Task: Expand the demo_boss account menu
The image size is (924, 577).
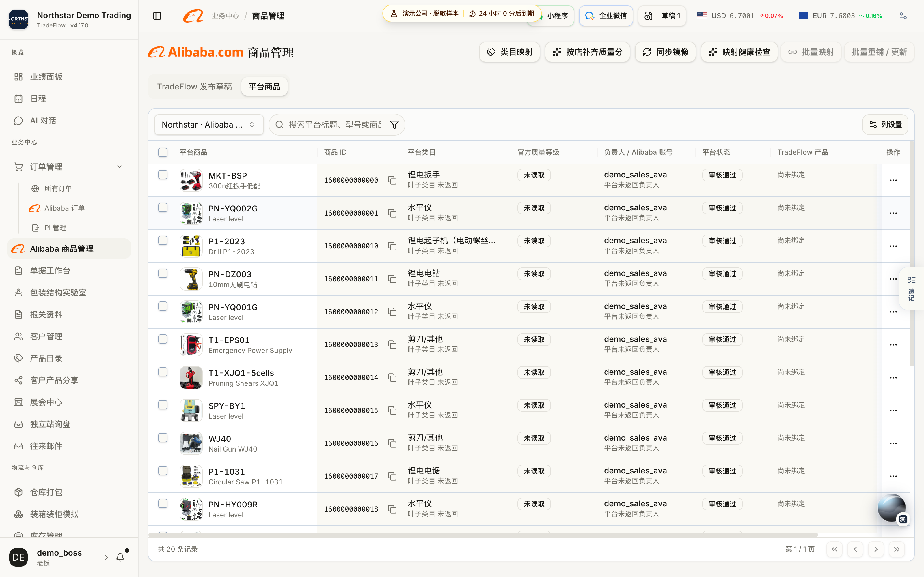Action: [x=106, y=557]
